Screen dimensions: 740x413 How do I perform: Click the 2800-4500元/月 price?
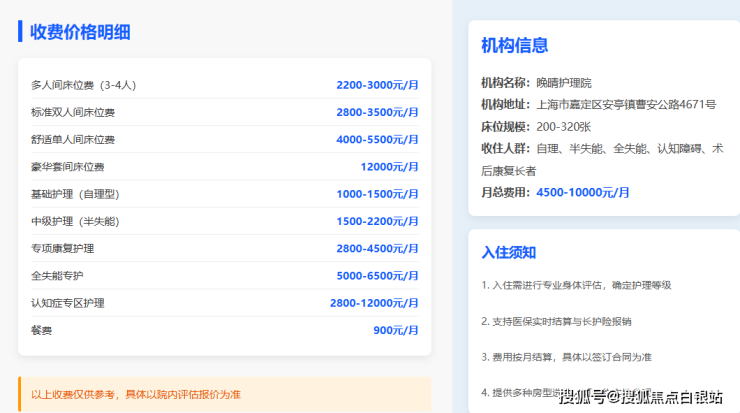pyautogui.click(x=377, y=249)
